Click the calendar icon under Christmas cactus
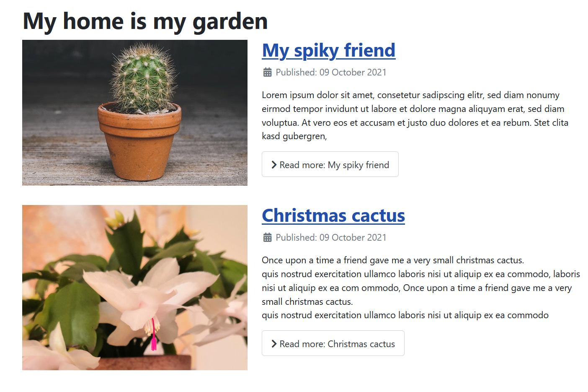The image size is (588, 392). click(x=267, y=238)
